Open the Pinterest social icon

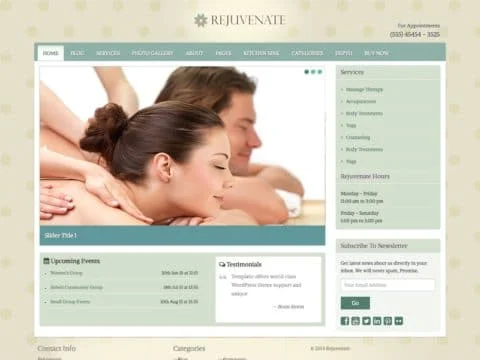point(388,321)
